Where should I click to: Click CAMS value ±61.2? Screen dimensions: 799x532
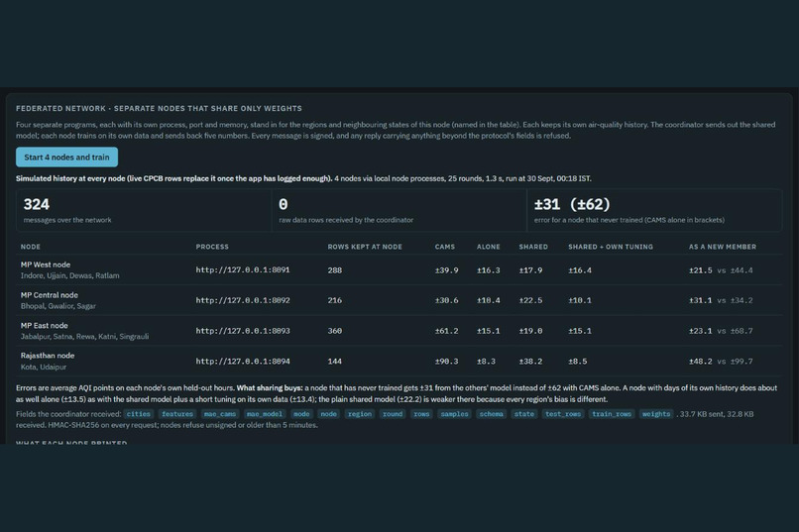pyautogui.click(x=446, y=331)
